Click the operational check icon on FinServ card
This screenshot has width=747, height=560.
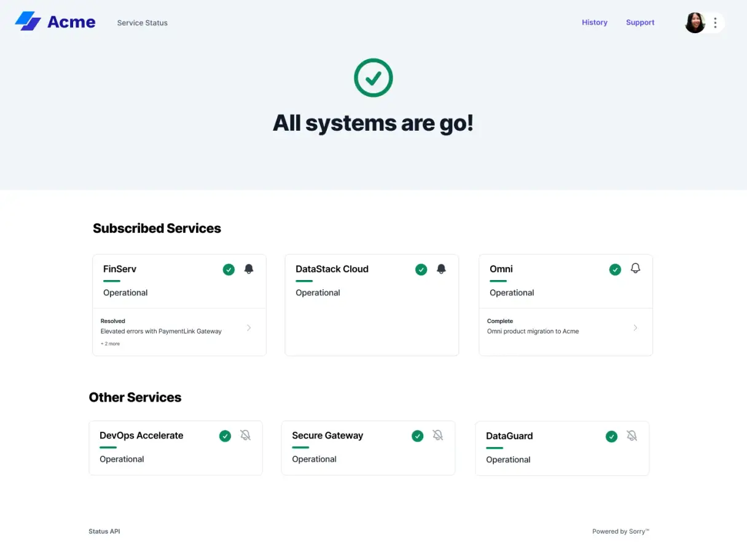pos(229,269)
